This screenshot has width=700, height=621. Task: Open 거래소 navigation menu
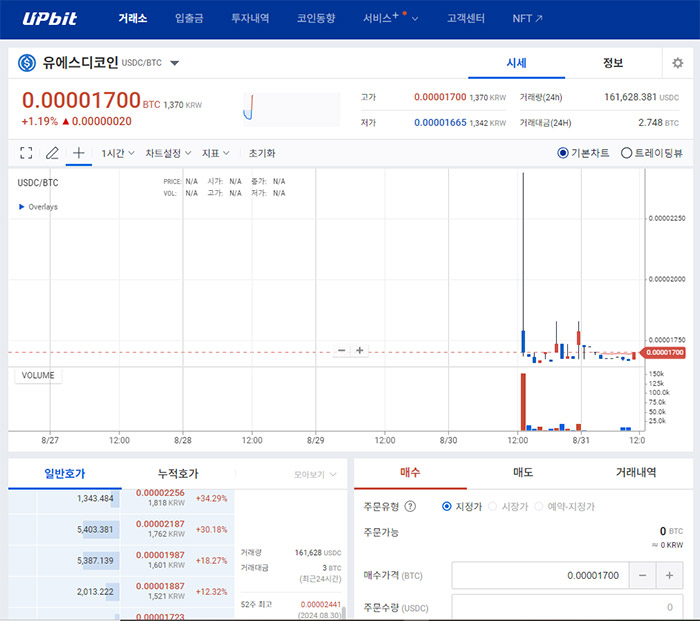[133, 18]
